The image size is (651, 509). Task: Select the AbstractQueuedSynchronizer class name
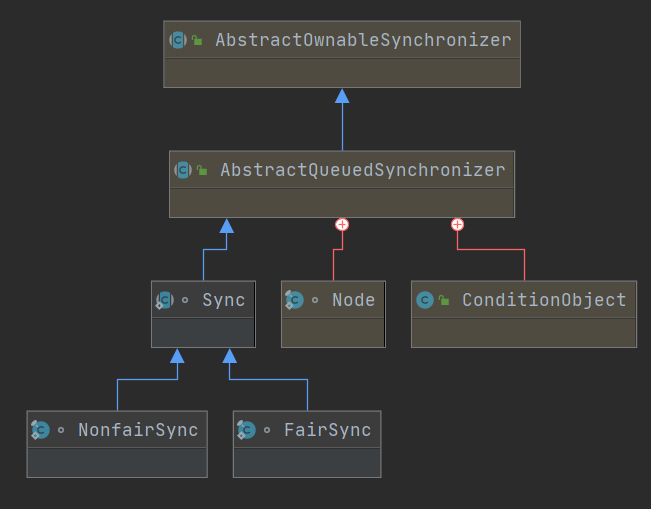point(363,170)
